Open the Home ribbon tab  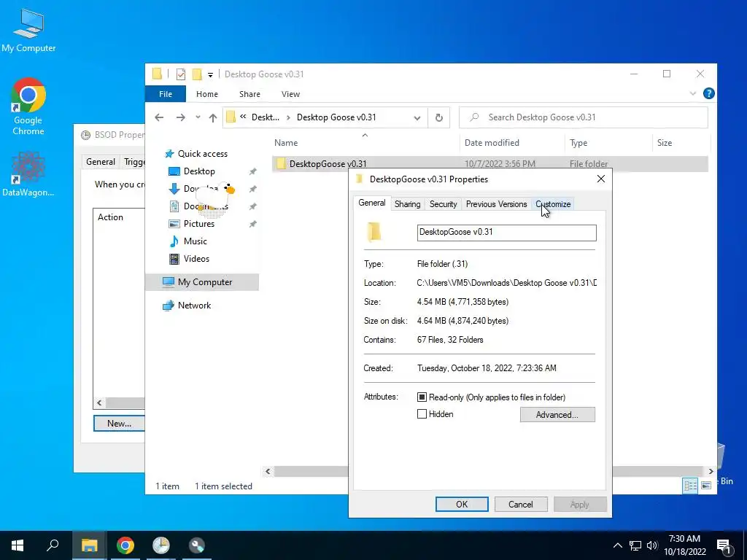pyautogui.click(x=206, y=94)
